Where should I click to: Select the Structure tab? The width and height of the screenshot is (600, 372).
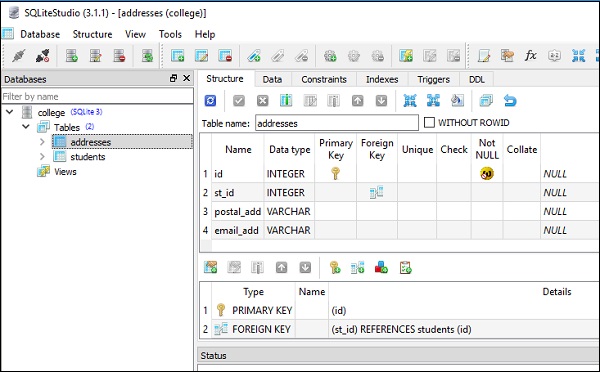225,79
